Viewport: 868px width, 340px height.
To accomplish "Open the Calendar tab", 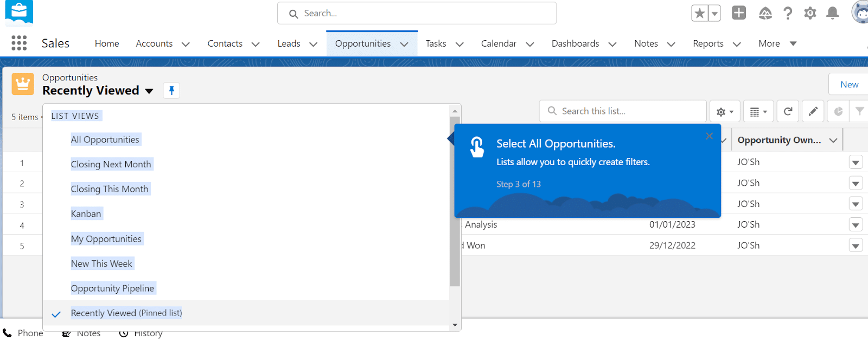I will [x=499, y=43].
